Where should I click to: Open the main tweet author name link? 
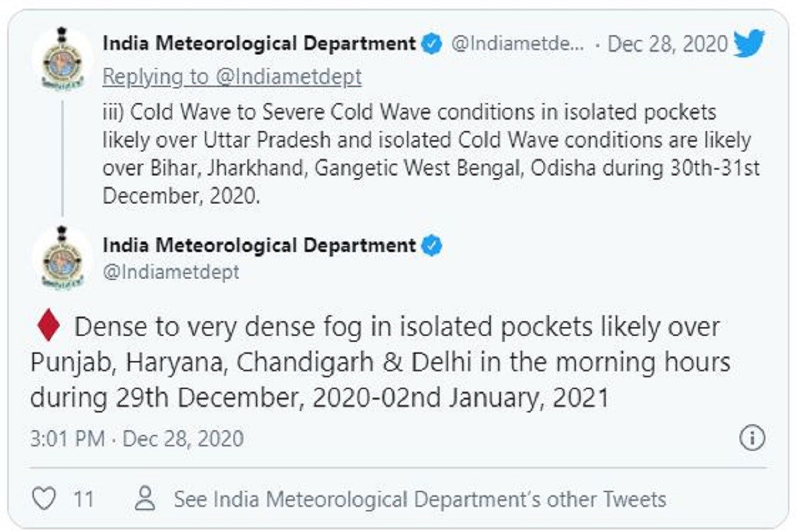point(259,245)
